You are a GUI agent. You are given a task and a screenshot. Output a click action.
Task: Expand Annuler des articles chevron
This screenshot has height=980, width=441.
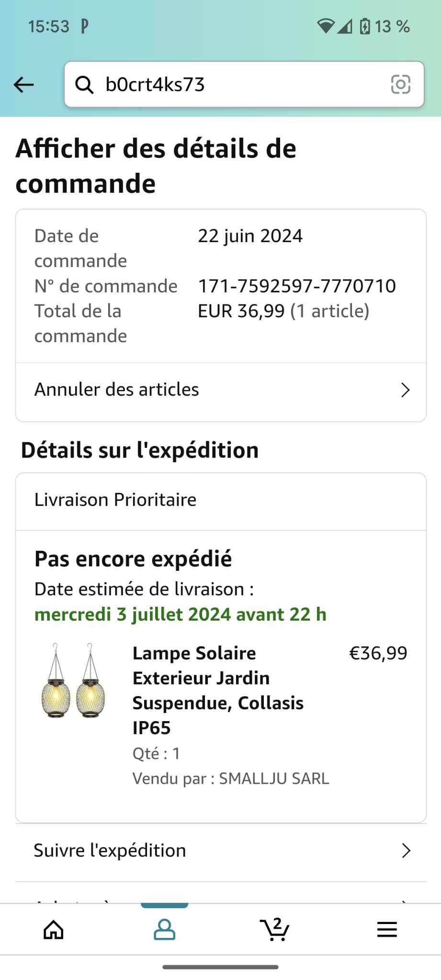point(405,390)
